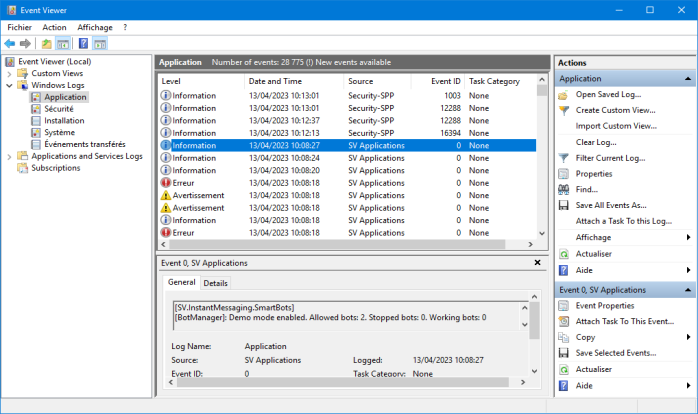698x414 pixels.
Task: Click the preview pane horizontal scrollbar left arrow
Action: coord(171,382)
